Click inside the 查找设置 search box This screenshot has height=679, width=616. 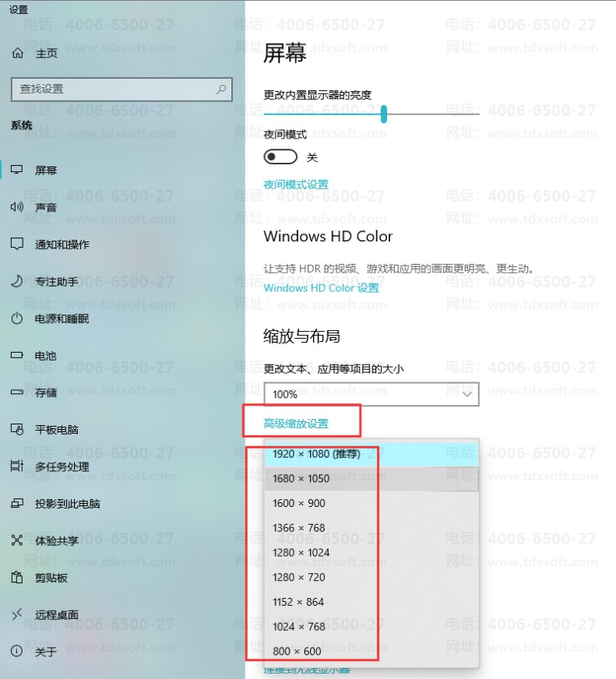(x=121, y=90)
